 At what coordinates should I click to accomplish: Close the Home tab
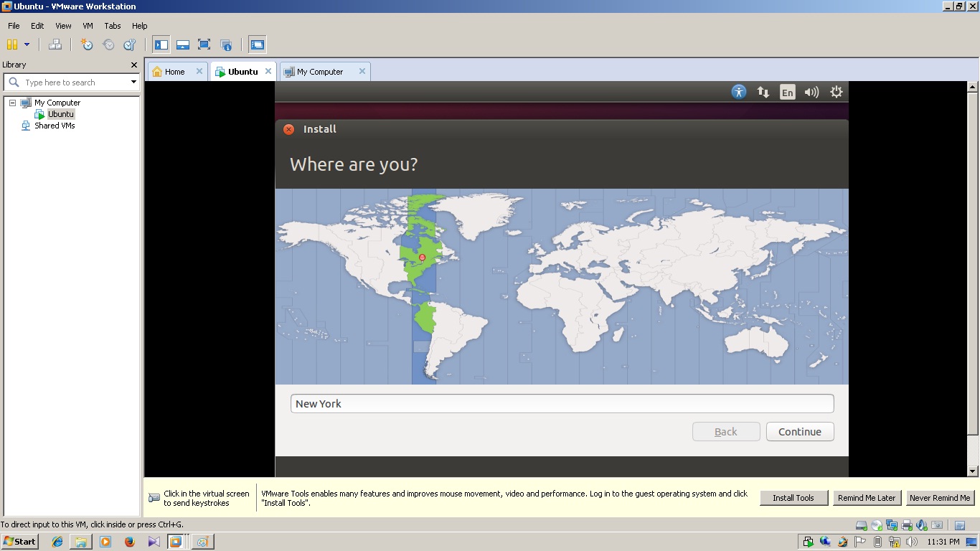[x=199, y=71]
